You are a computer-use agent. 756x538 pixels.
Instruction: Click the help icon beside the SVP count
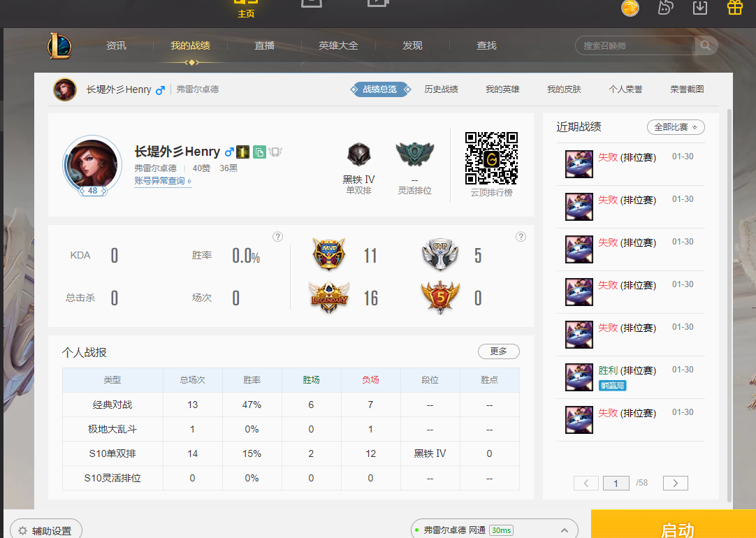click(521, 237)
